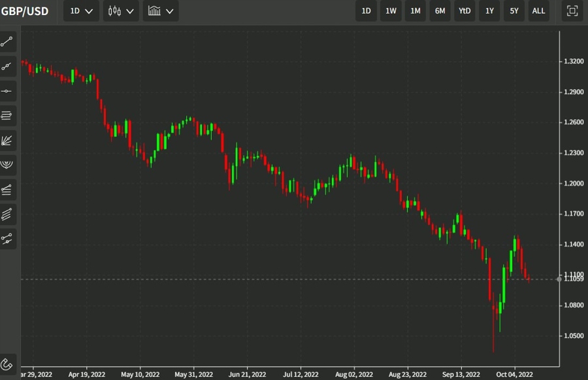Click the May 31, 2022 date label
This screenshot has height=380, width=588.
click(193, 374)
